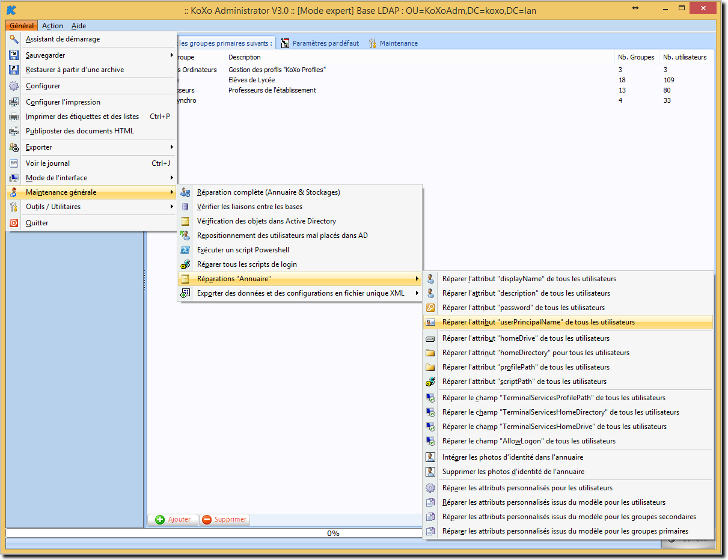
Task: Click the red power icon beside Quitter
Action: pyautogui.click(x=14, y=223)
